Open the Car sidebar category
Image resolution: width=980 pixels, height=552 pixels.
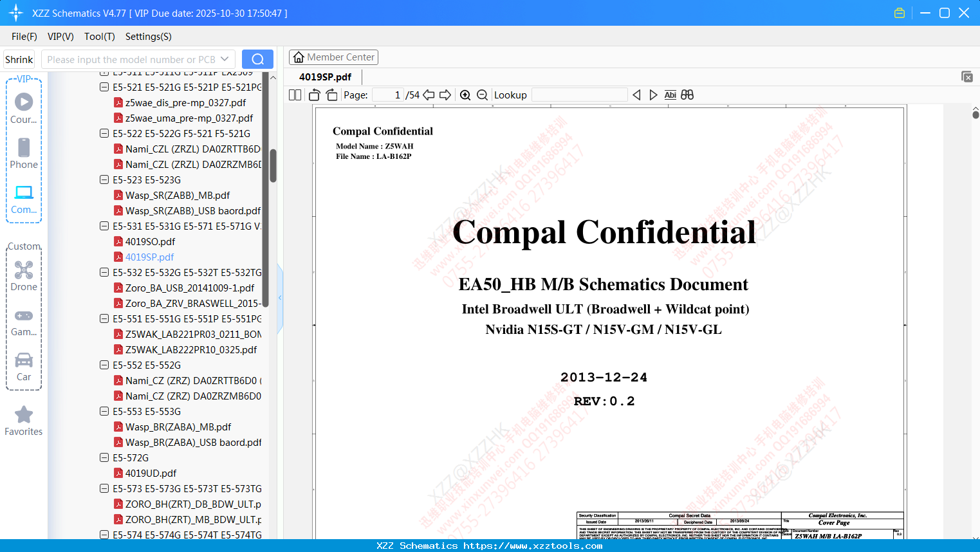coord(24,367)
